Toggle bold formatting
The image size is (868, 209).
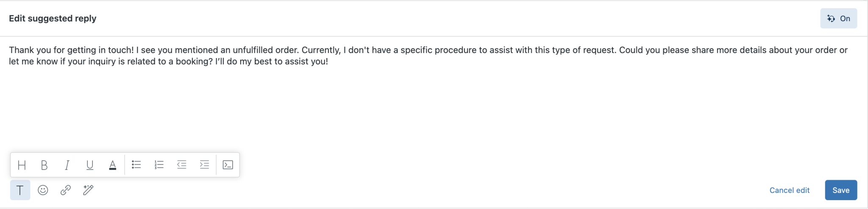(x=44, y=165)
